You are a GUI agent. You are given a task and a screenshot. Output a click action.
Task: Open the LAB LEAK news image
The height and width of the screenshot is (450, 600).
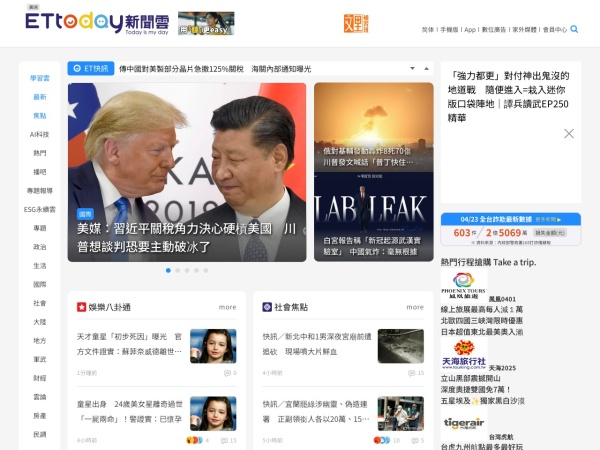point(373,217)
